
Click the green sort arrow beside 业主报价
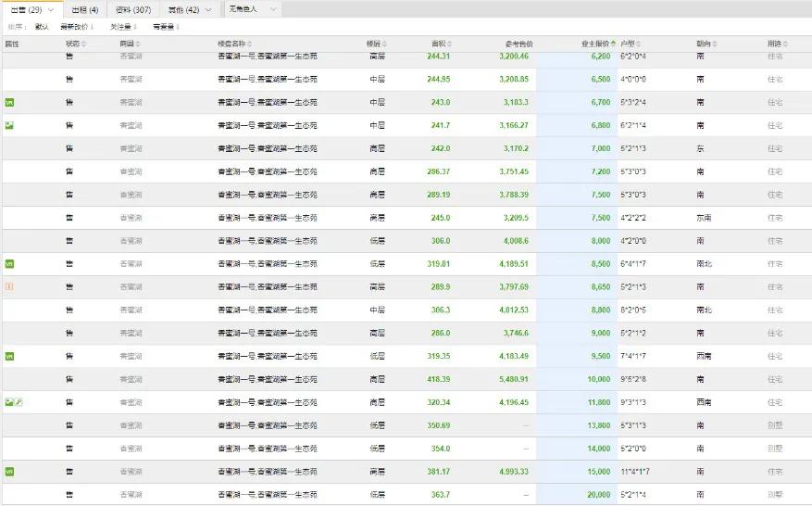tap(614, 44)
